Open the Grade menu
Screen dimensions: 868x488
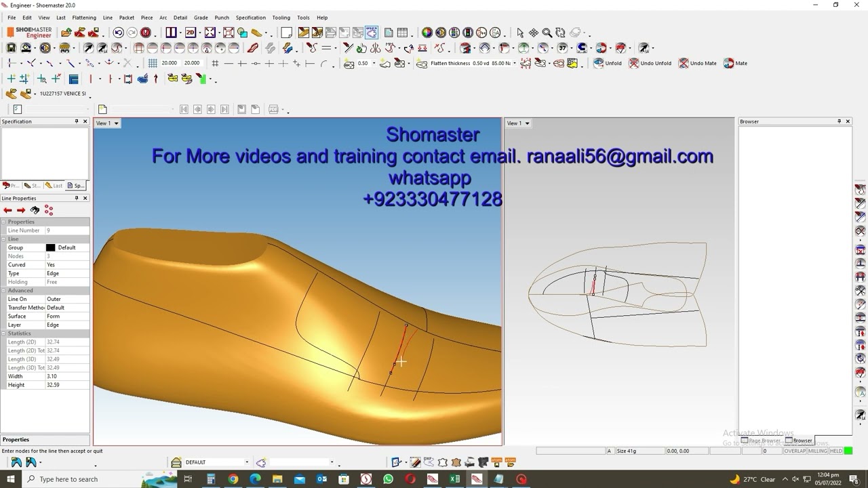[x=201, y=18]
